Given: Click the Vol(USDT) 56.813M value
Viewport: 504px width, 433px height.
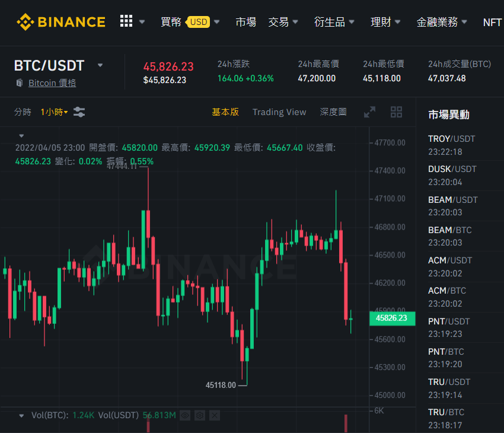Looking at the screenshot, I should pos(160,415).
